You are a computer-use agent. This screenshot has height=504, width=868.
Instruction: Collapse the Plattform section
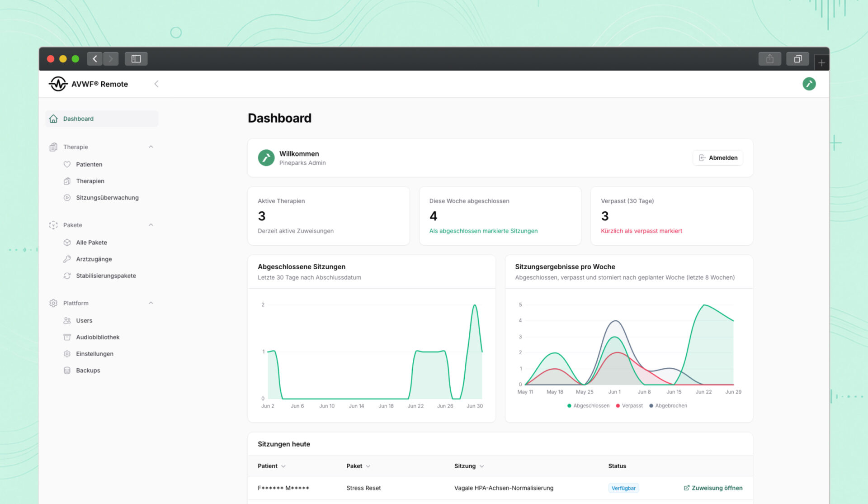(x=151, y=303)
